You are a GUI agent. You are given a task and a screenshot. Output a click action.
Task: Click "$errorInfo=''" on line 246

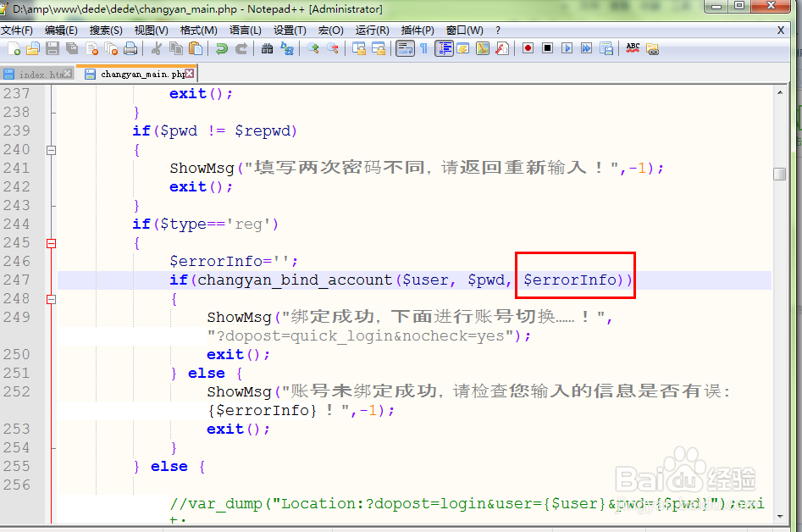[x=230, y=262]
